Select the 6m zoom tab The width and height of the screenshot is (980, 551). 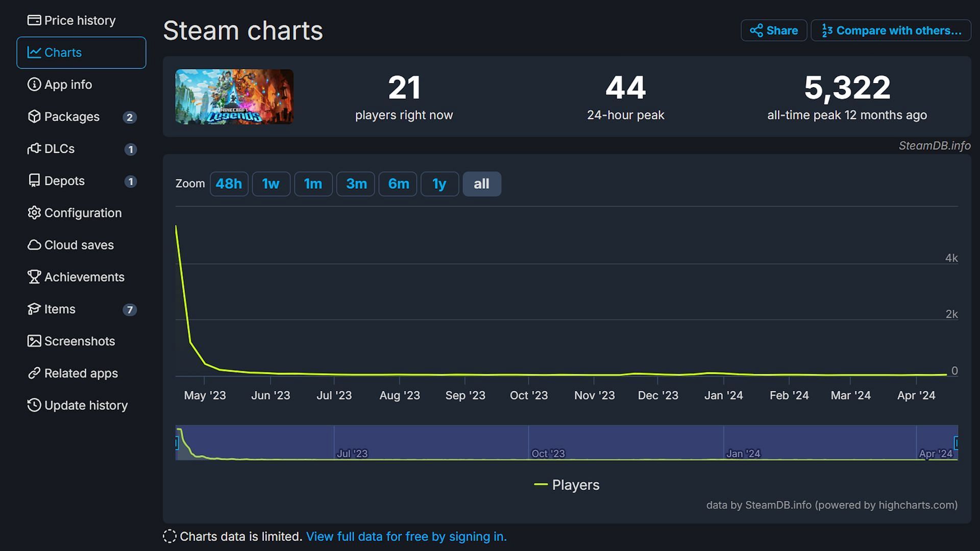coord(398,183)
